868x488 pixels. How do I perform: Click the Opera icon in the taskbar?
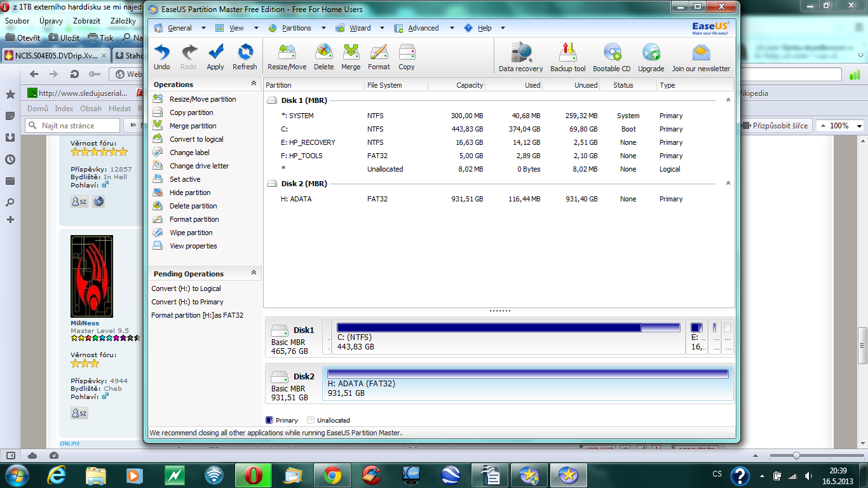point(253,475)
